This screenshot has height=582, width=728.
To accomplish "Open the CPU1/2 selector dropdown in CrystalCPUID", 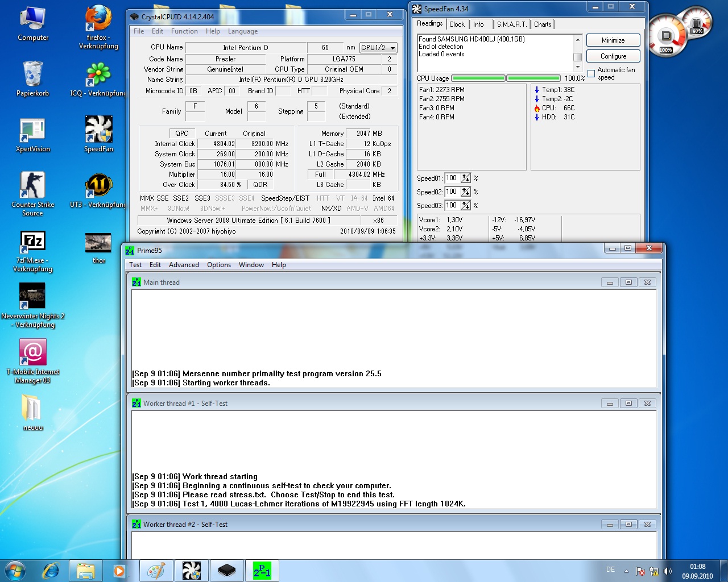I will click(x=378, y=48).
